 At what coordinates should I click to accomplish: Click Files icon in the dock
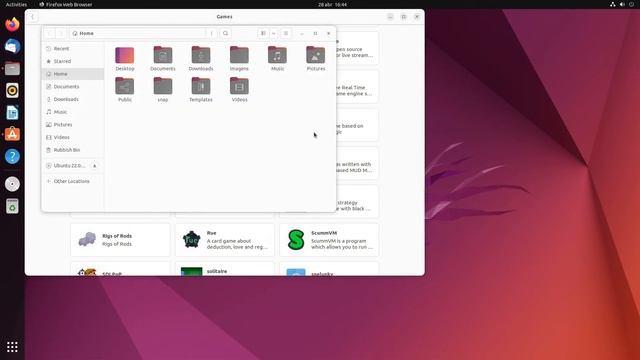point(12,68)
